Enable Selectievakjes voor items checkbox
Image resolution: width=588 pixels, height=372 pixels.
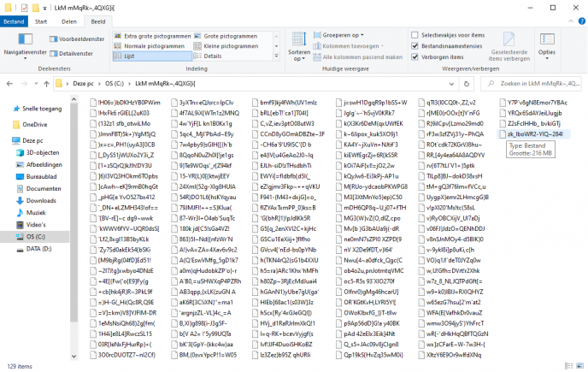click(x=415, y=35)
